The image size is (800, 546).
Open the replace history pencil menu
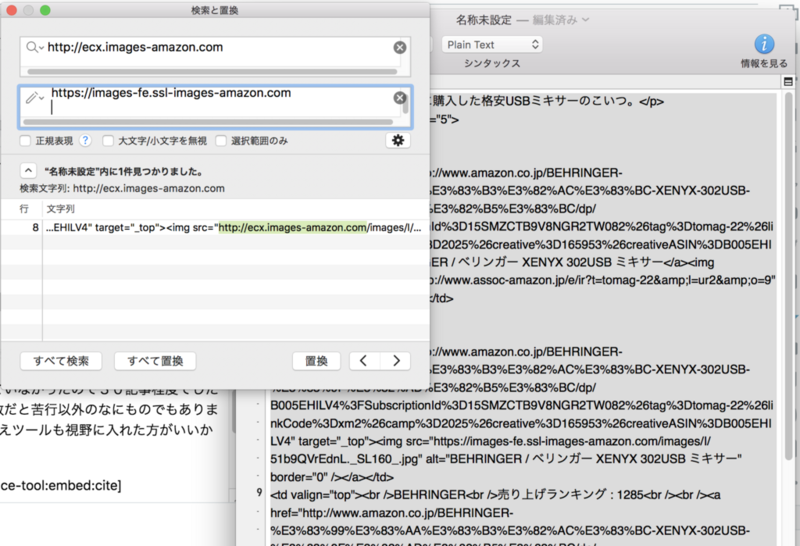pos(35,97)
